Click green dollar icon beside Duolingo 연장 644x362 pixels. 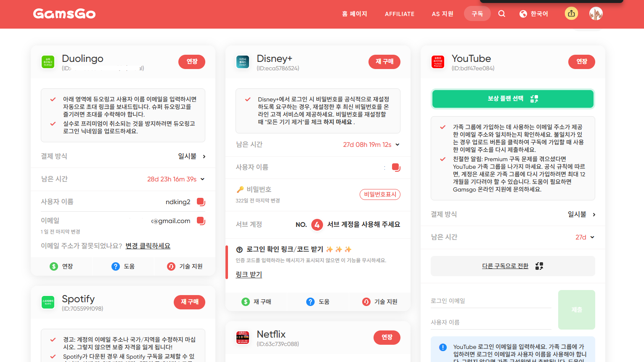54,266
